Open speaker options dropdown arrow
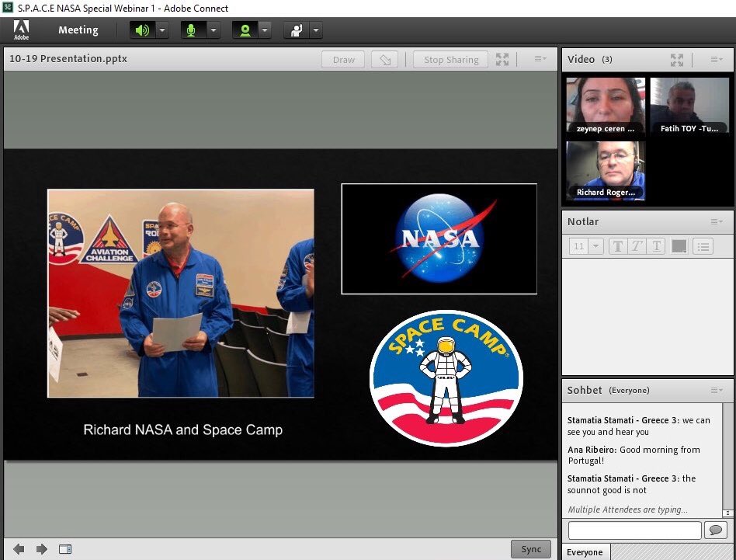Screen dimensions: 736x560 pos(162,30)
